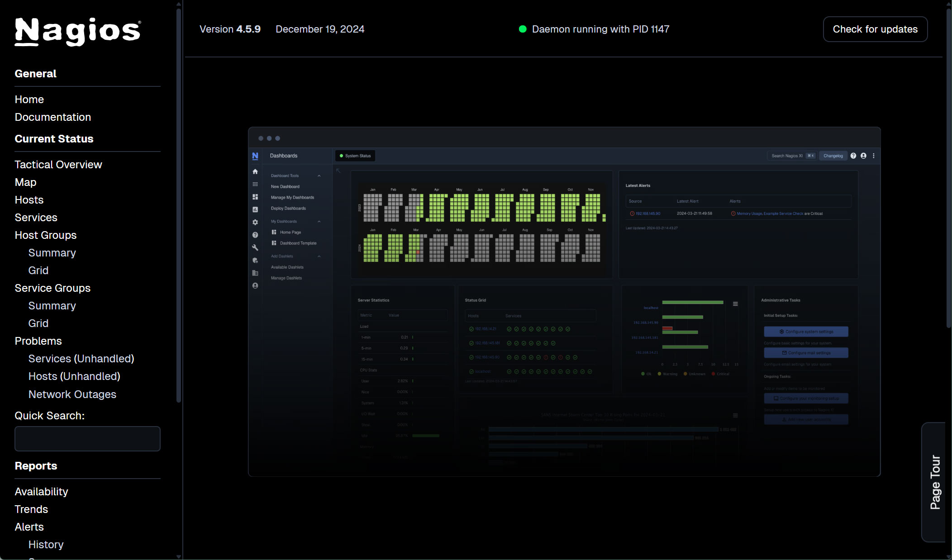Click the user account icon in preview header
The height and width of the screenshot is (560, 952).
tap(863, 156)
